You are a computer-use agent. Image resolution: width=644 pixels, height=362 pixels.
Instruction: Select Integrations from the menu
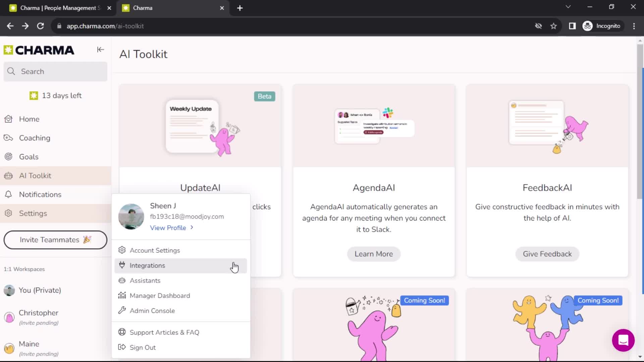pyautogui.click(x=180, y=265)
